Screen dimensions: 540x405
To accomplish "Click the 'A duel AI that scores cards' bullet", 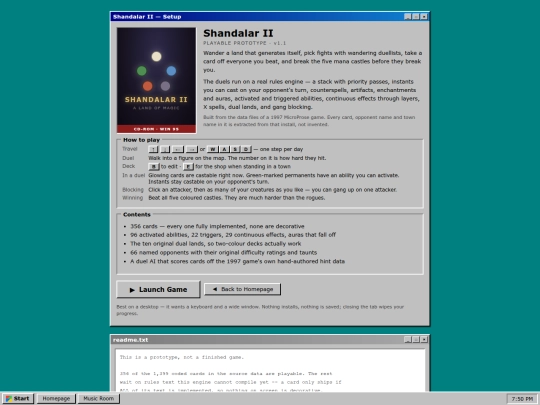I will [237, 261].
